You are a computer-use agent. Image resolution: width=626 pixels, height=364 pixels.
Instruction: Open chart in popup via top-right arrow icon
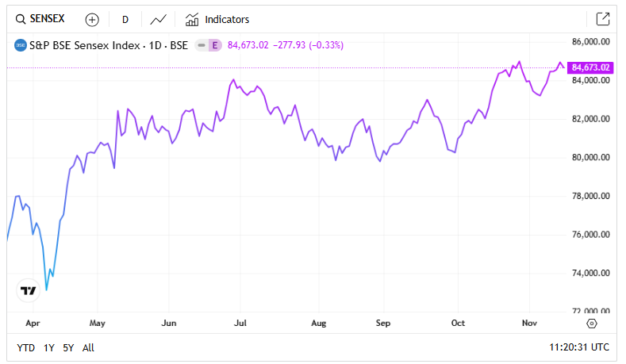pos(602,19)
